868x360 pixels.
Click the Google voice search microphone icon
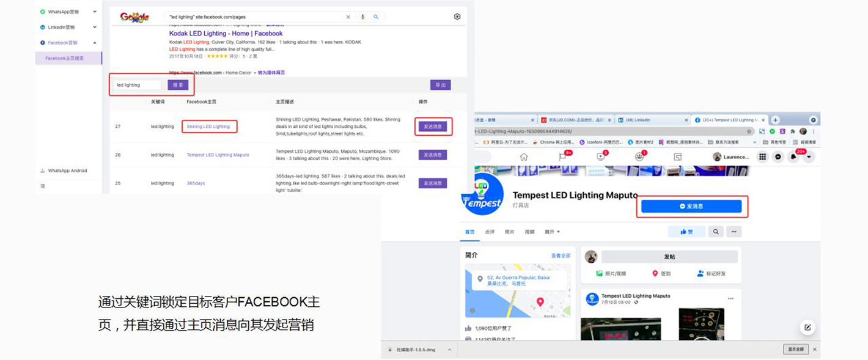[x=362, y=17]
